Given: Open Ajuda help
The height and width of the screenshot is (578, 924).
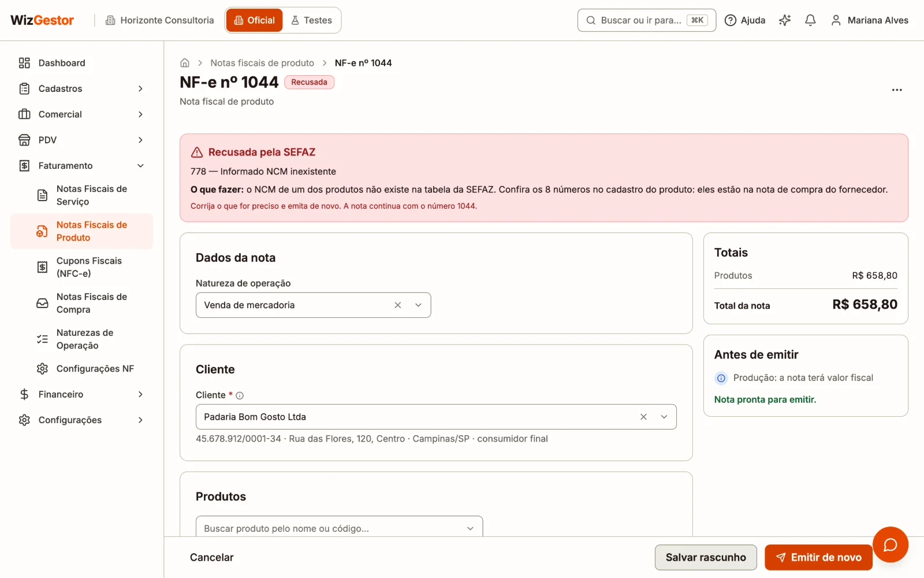Looking at the screenshot, I should tap(745, 20).
